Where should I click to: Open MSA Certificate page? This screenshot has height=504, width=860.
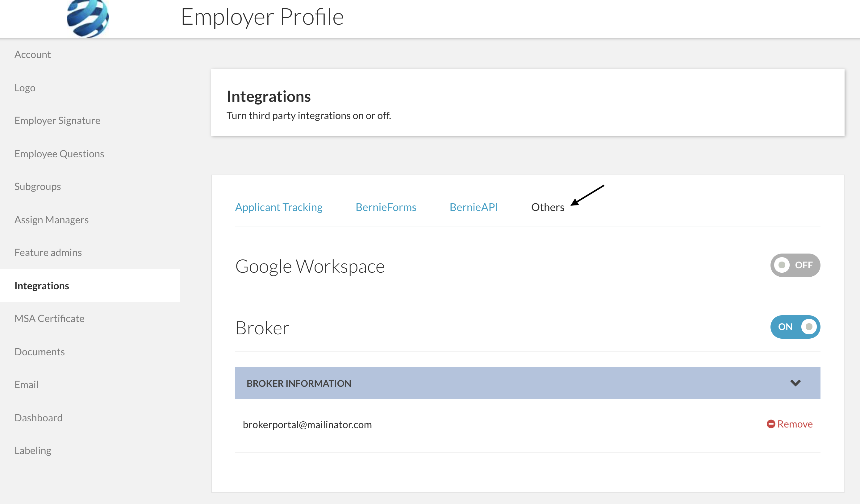pos(49,319)
